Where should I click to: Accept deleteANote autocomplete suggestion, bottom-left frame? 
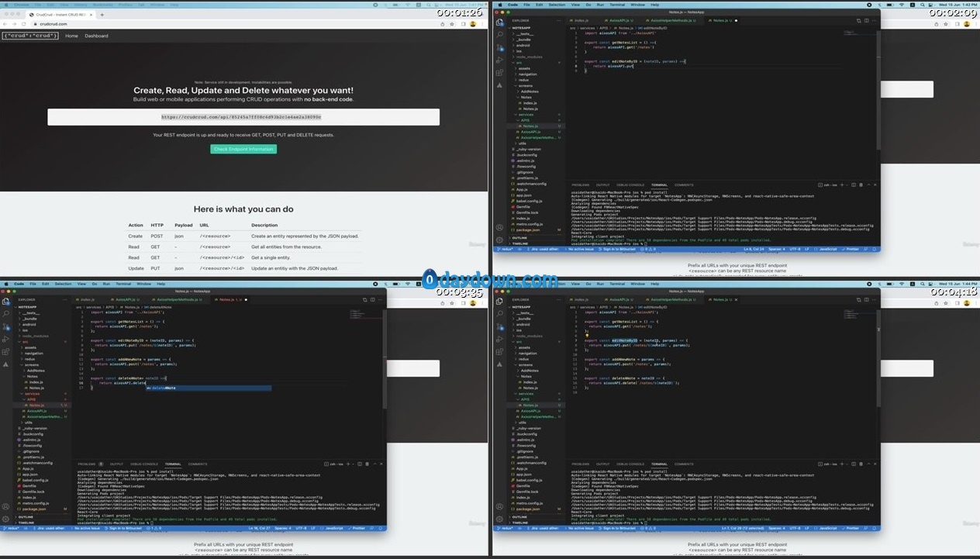click(208, 388)
